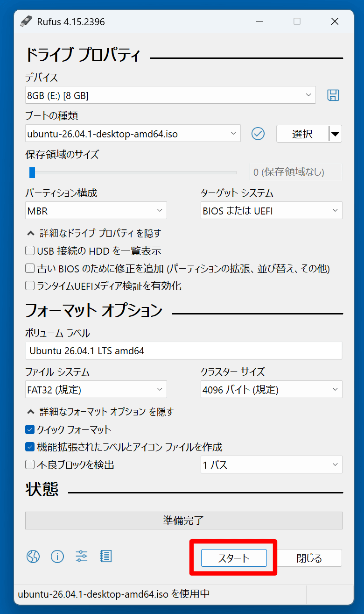The width and height of the screenshot is (364, 614).
Task: Click the 保存領域のサイズ slider handle
Action: pyautogui.click(x=32, y=172)
